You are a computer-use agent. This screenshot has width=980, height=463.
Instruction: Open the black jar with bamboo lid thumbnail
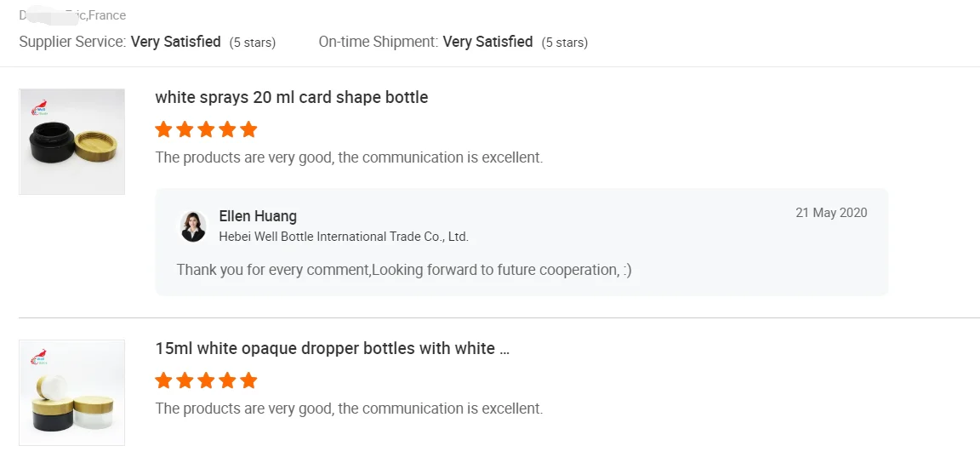pos(72,142)
